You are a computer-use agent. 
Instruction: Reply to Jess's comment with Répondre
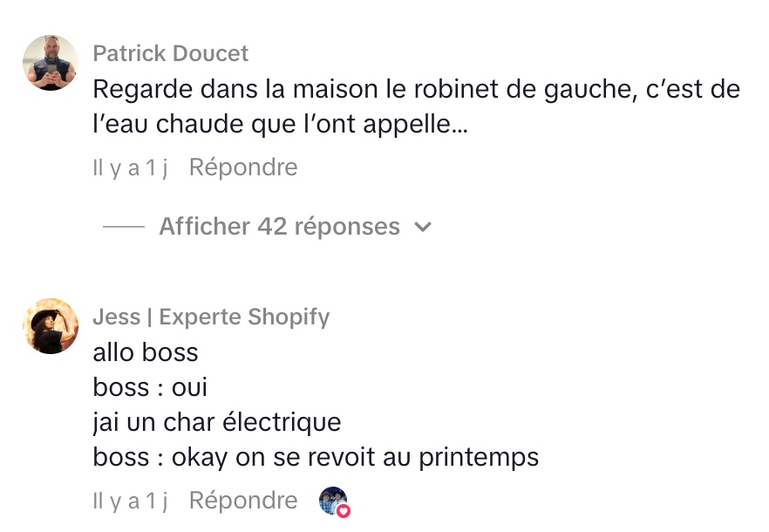[x=243, y=501]
